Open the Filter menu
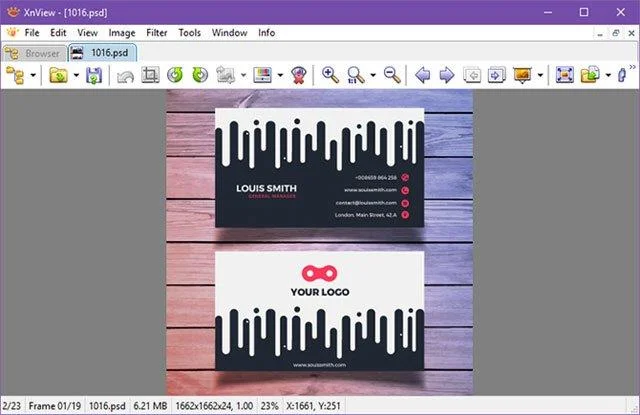Image resolution: width=640 pixels, height=415 pixels. pyautogui.click(x=157, y=33)
